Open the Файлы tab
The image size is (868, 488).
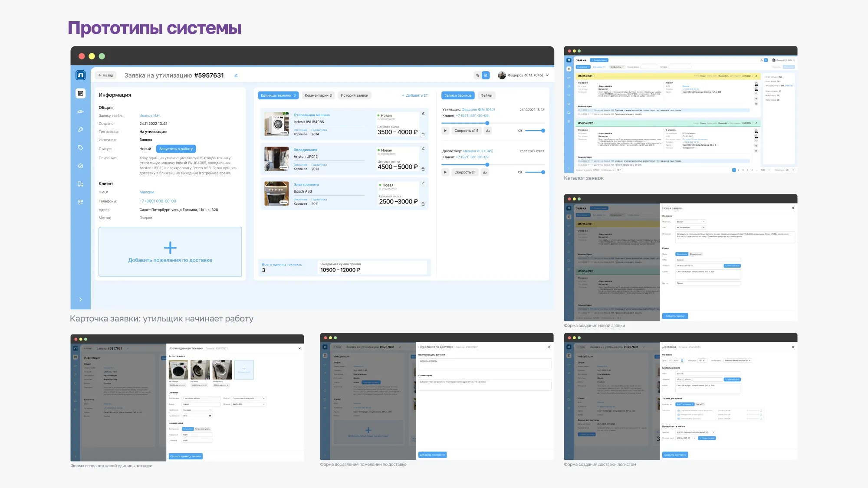[x=486, y=95]
